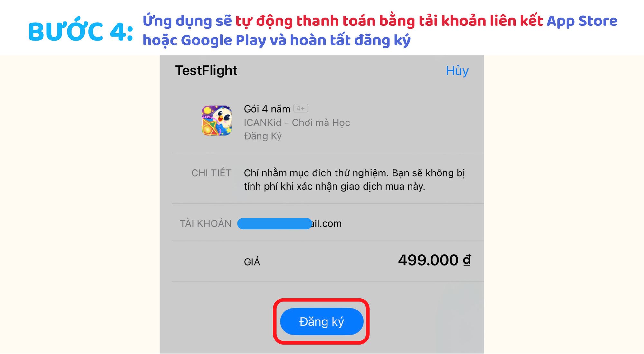Image resolution: width=644 pixels, height=354 pixels.
Task: Select the Gói 4 năm package name
Action: pyautogui.click(x=267, y=109)
